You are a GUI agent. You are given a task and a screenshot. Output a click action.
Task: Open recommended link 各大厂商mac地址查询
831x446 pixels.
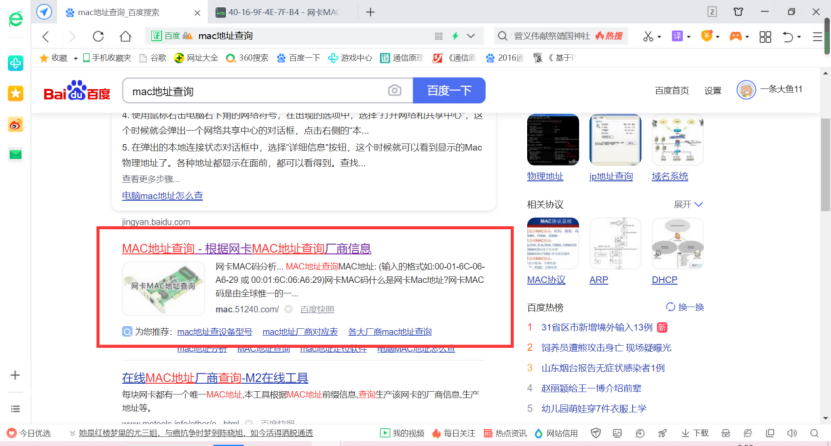tap(390, 332)
